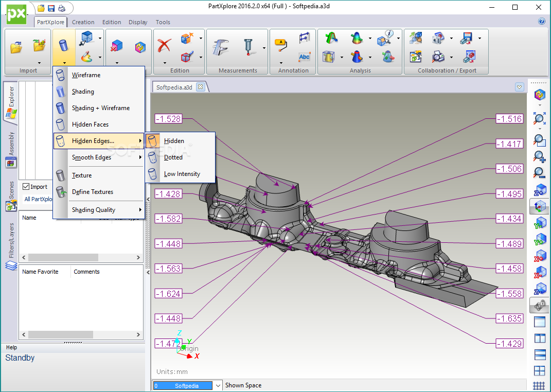This screenshot has height=392, width=551.
Task: Click the zoom out magnifier icon
Action: point(539,172)
